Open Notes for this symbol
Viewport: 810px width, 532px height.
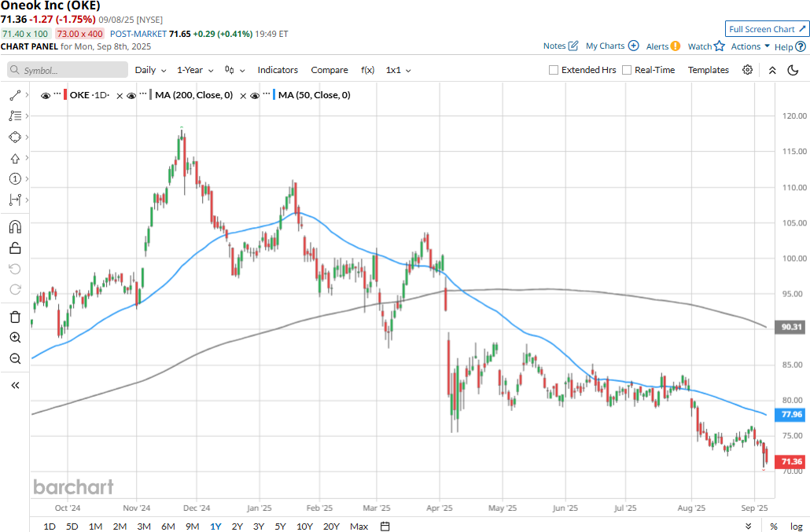(561, 46)
